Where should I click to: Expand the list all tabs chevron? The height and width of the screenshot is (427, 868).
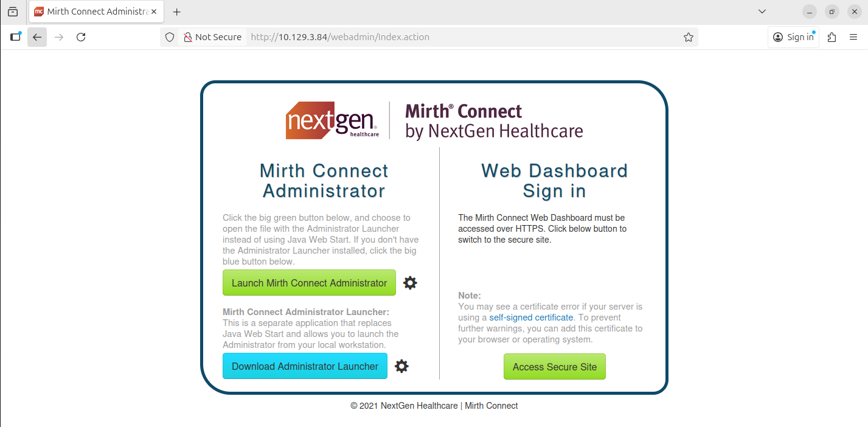762,12
